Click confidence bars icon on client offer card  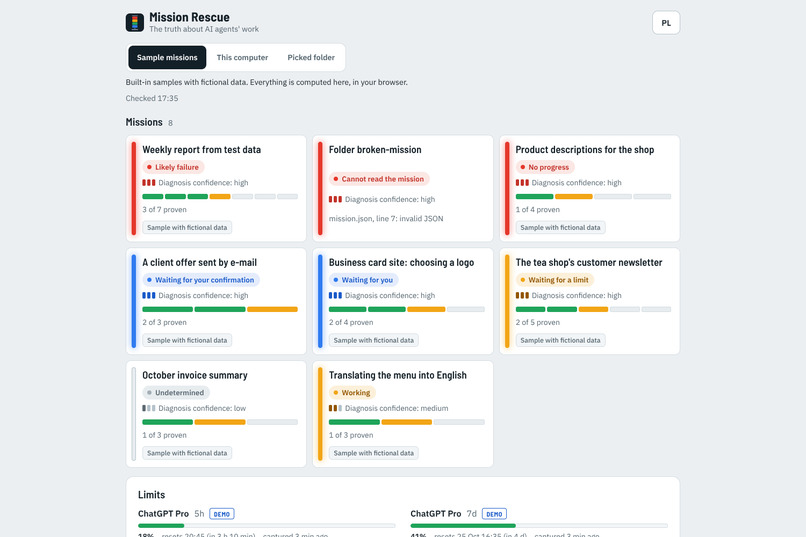click(x=149, y=295)
